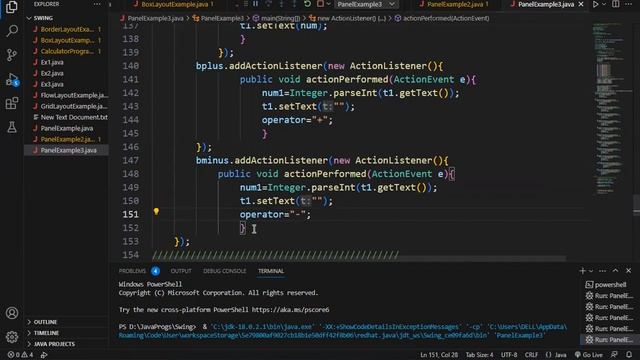Open the notifications bell in status bar
Screen dimensions: 640x360
[x=629, y=355]
